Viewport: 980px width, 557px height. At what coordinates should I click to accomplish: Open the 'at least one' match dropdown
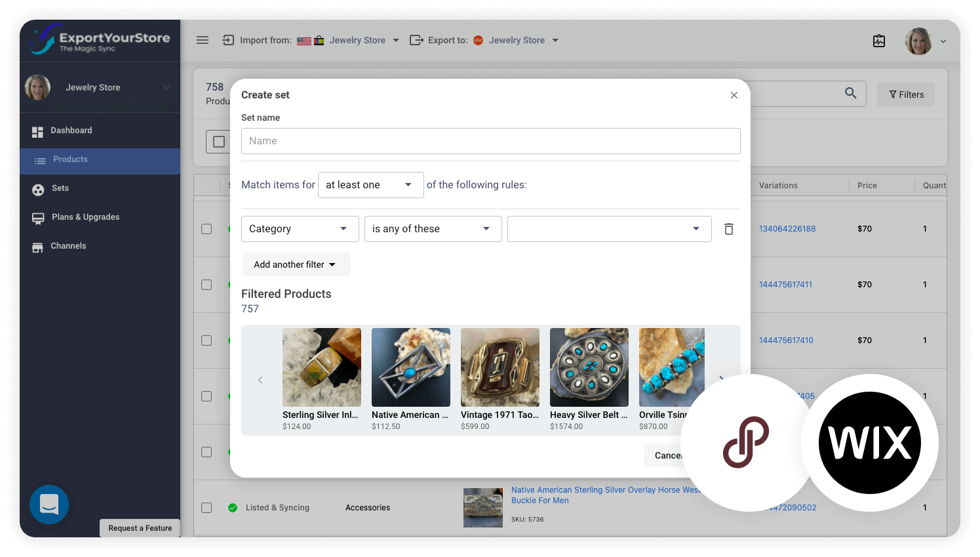[x=370, y=184]
